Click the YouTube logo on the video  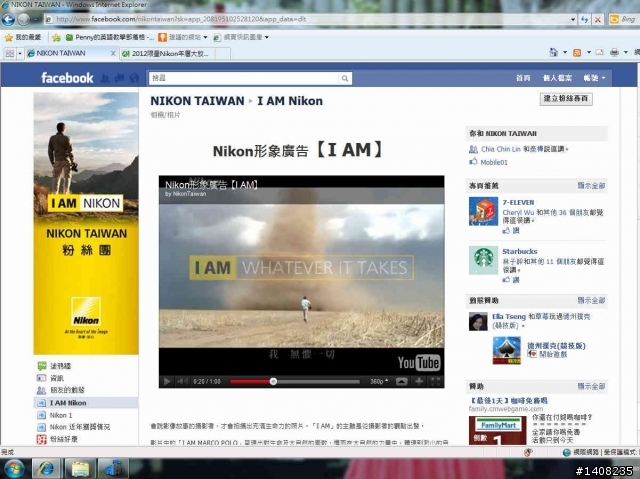(x=419, y=362)
